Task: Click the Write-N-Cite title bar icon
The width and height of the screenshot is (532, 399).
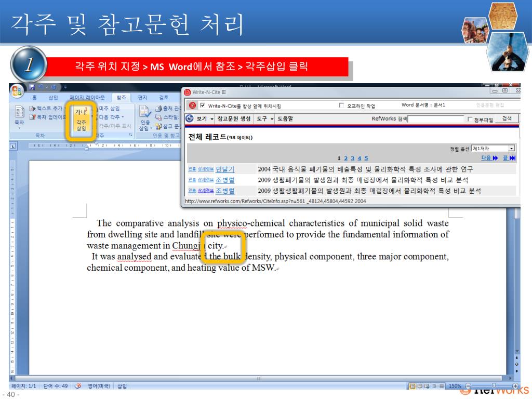Action: tap(188, 92)
